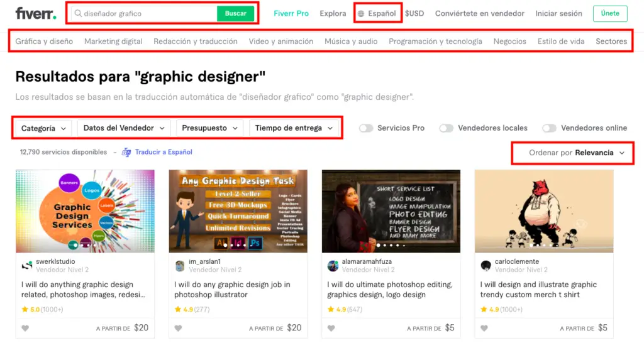Screen dimensions: 644x343
Task: Open the Programación y tecnología category
Action: [435, 41]
